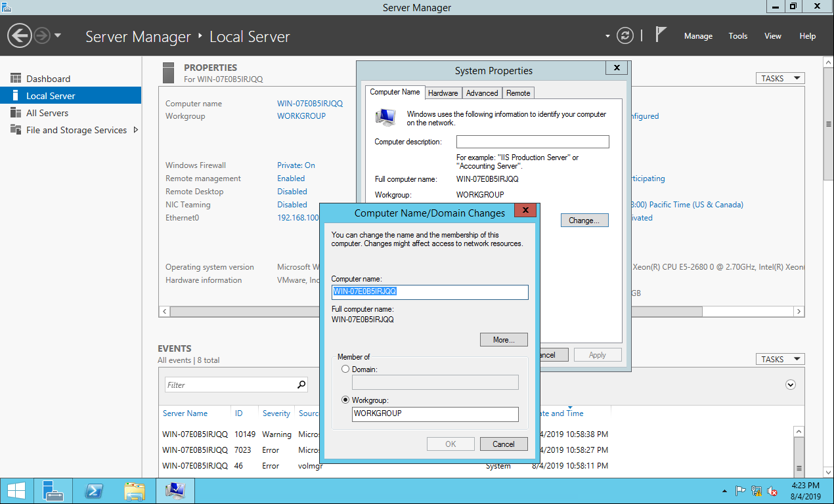Expand File and Storage Services
This screenshot has width=834, height=504.
pos(136,130)
